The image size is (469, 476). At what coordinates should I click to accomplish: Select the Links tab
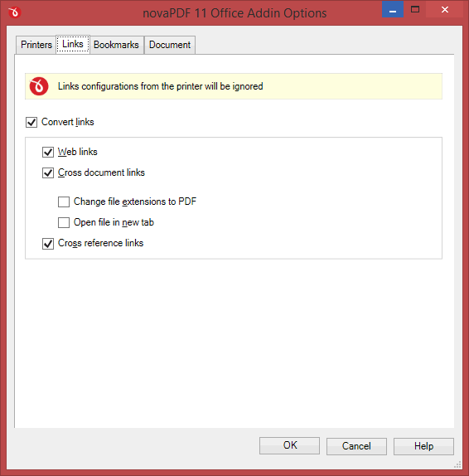(73, 44)
